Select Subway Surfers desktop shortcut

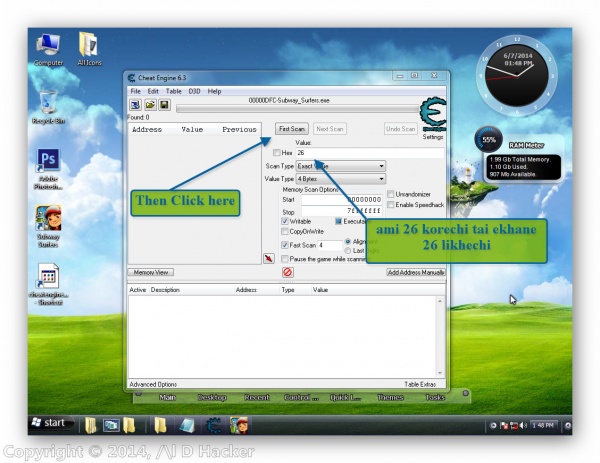48,227
